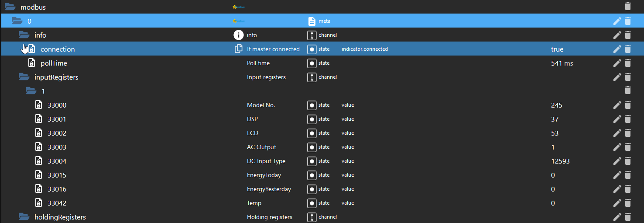
Task: Edit the pollTime state
Action: [617, 63]
